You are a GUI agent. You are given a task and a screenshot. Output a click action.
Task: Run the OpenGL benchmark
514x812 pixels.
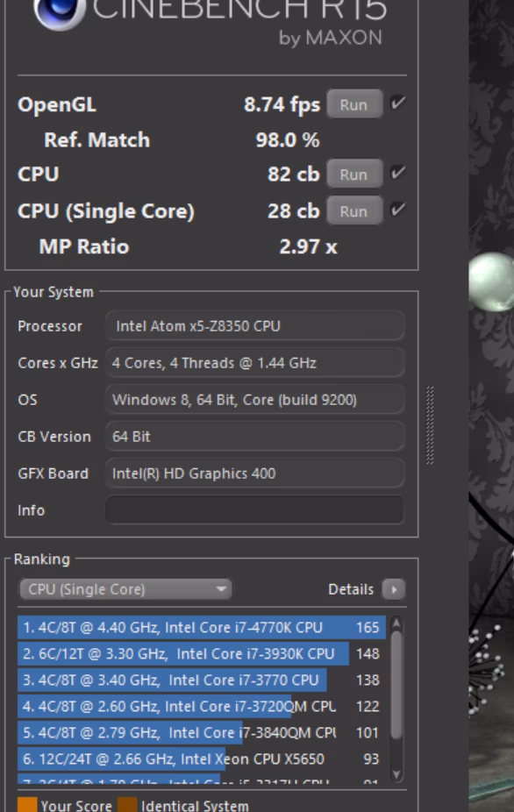click(x=354, y=104)
